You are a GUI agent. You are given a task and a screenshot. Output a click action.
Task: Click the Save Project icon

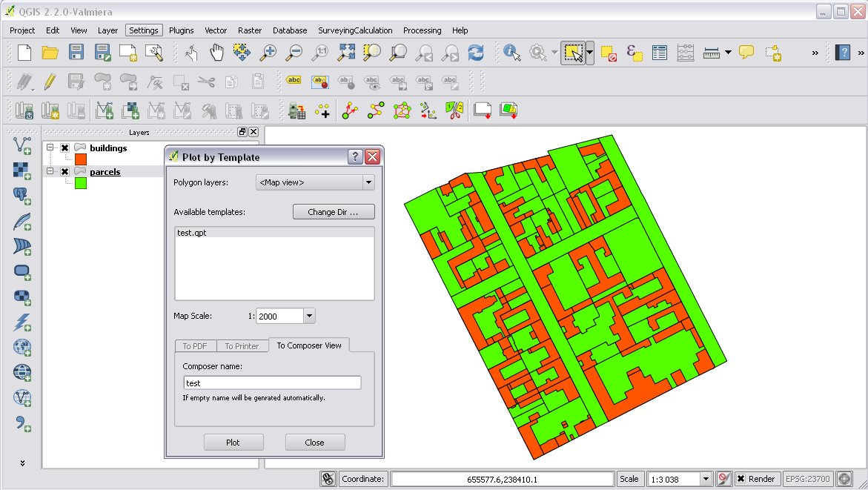pos(76,52)
